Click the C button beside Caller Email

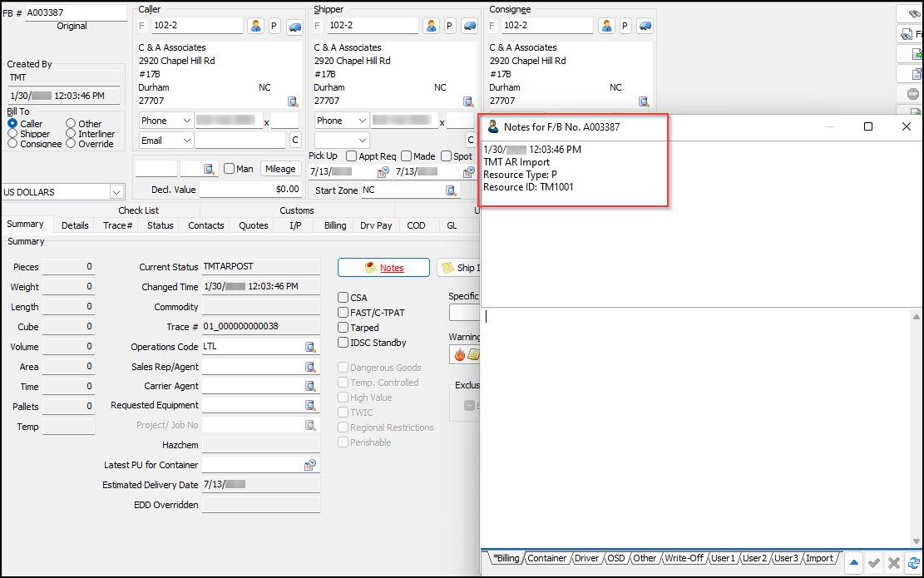pyautogui.click(x=295, y=141)
